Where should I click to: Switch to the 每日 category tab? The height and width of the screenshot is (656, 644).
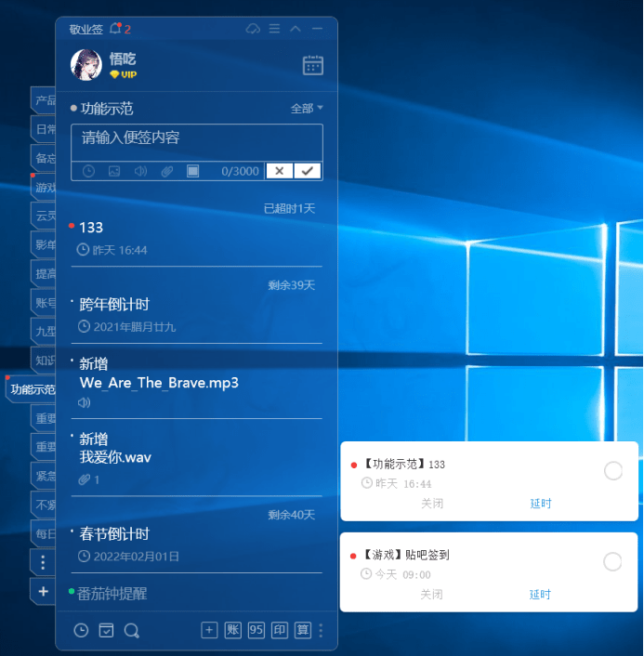[x=44, y=534]
